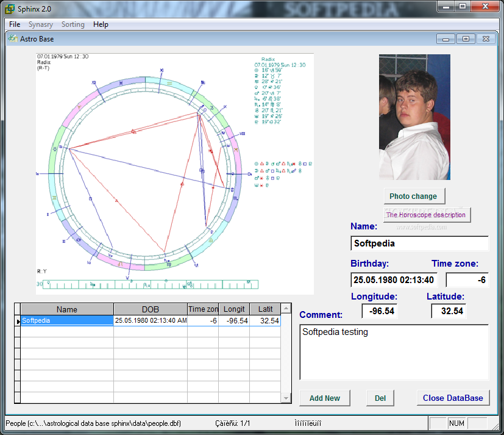
Task: Close the Sphinx 2.0 main window
Action: (x=485, y=7)
